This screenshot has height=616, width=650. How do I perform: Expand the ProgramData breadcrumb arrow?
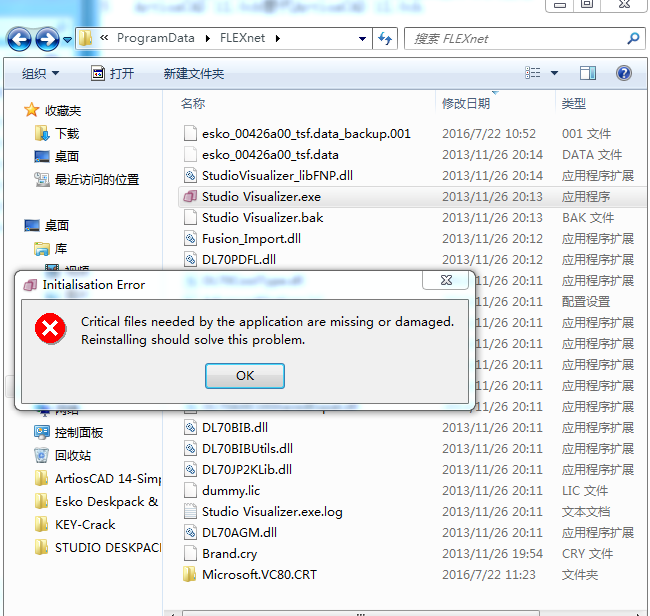pyautogui.click(x=208, y=38)
